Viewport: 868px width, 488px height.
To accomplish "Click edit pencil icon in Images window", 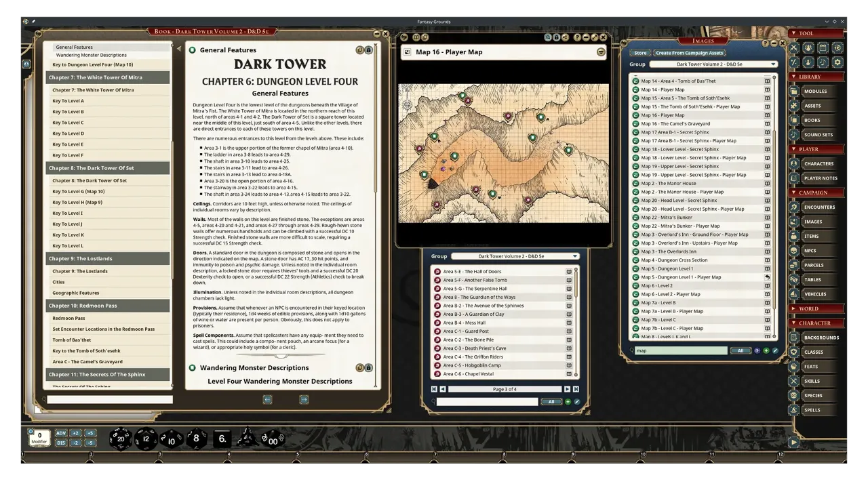I will pos(775,350).
